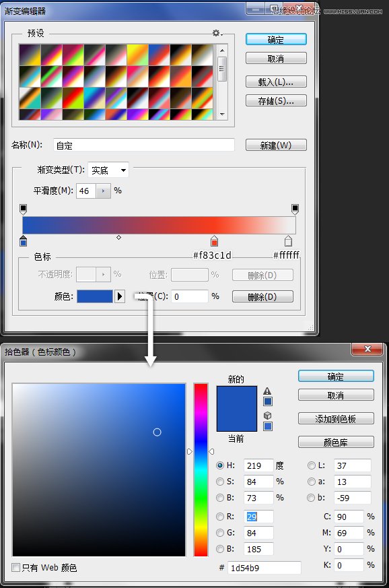The height and width of the screenshot is (588, 389).
Task: Click the 新的 color preview
Action: pyautogui.click(x=237, y=397)
